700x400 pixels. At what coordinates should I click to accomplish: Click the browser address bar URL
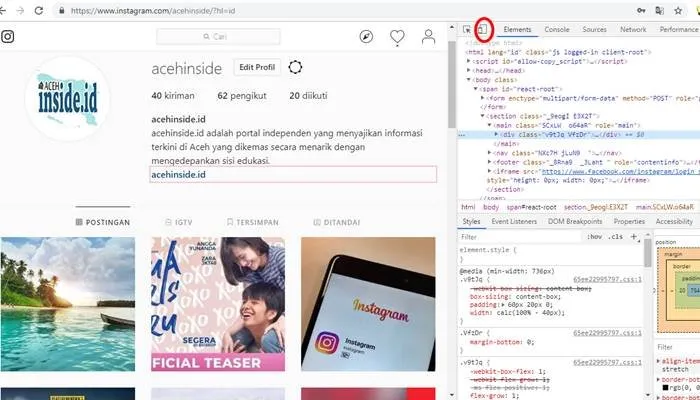(x=153, y=10)
